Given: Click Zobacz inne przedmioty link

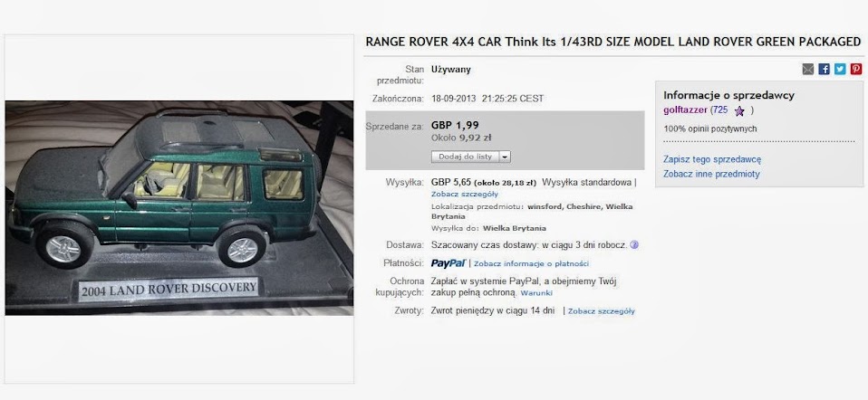Looking at the screenshot, I should click(711, 174).
